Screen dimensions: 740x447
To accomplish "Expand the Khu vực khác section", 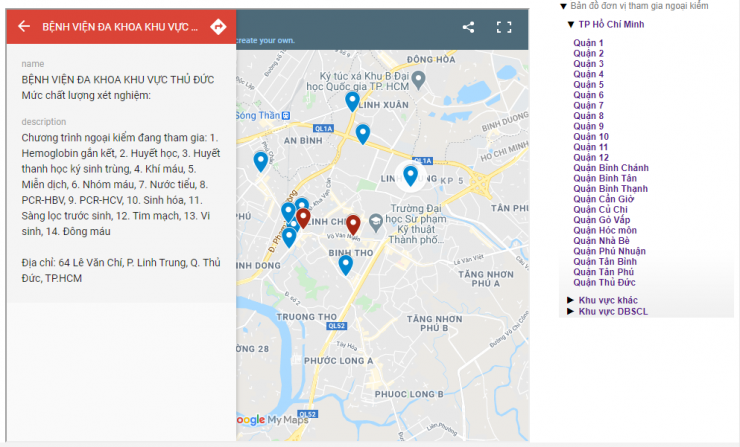I will [571, 300].
